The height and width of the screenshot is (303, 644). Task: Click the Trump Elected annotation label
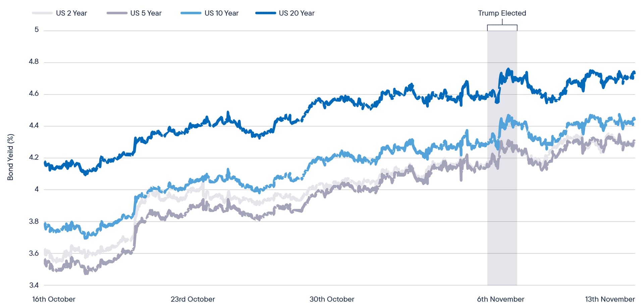click(x=502, y=13)
